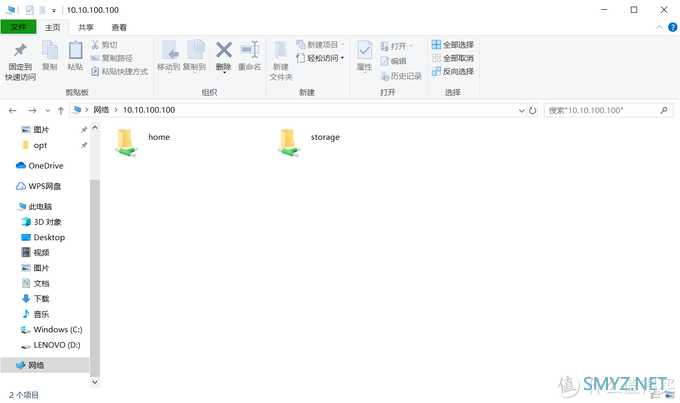Select OneDrive in the navigation pane
Viewport: 680px width, 403px height.
point(45,165)
